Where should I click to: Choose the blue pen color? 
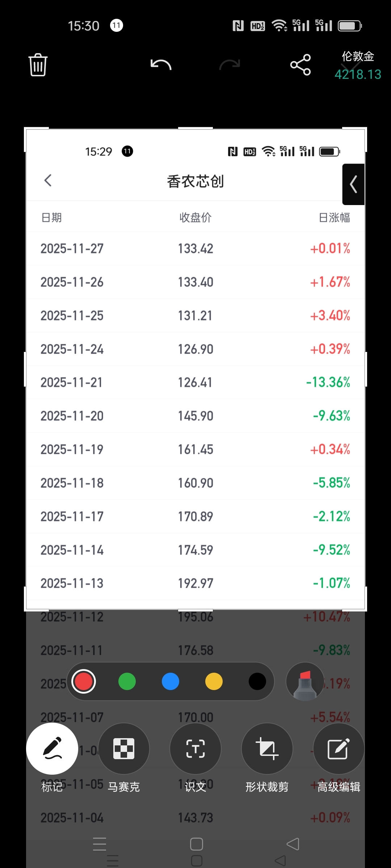[171, 682]
